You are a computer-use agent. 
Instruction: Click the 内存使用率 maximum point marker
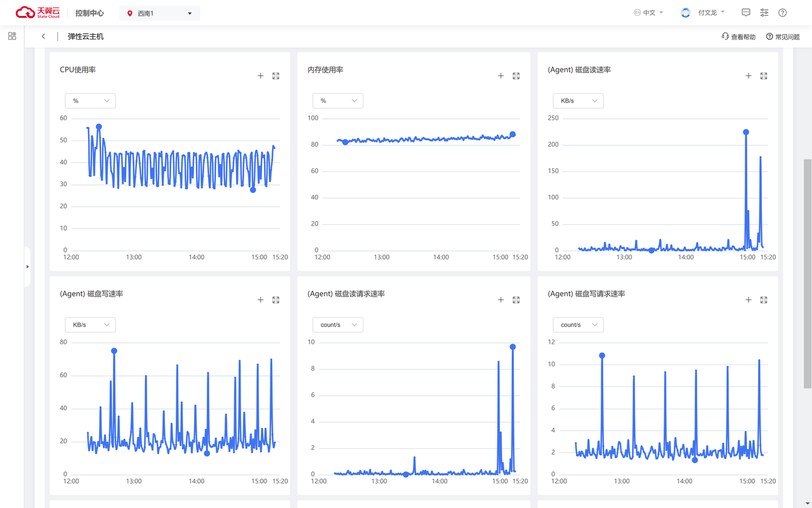(x=513, y=135)
